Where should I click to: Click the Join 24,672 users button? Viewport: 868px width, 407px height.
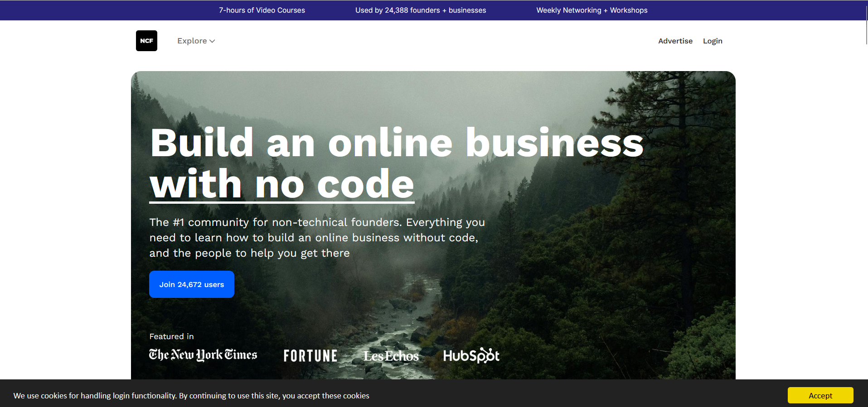(192, 284)
